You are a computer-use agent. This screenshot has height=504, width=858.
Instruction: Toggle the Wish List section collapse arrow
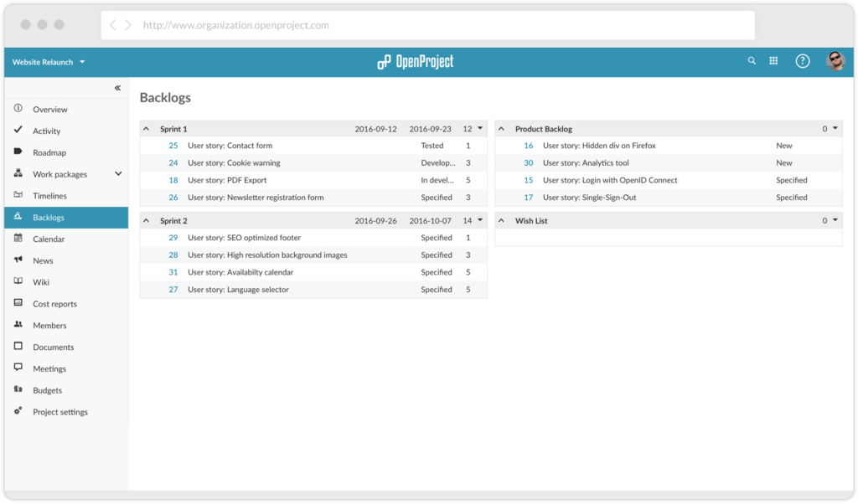tap(501, 221)
